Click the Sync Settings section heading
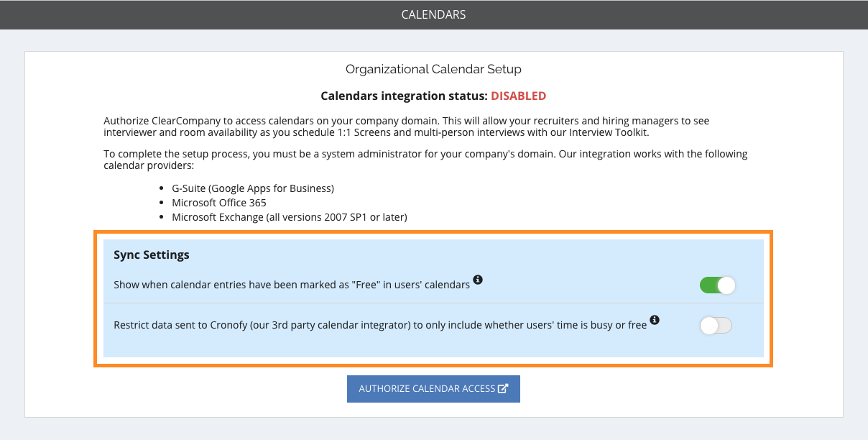The height and width of the screenshot is (440, 868). (152, 255)
